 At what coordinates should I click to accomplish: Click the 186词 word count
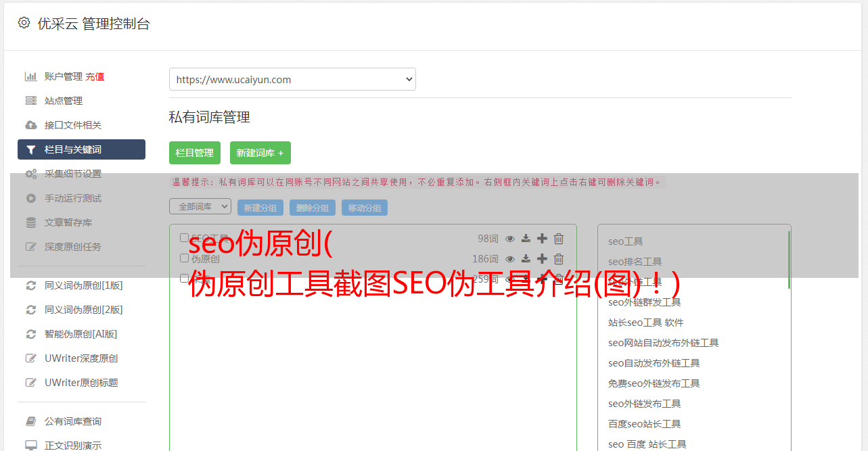pyautogui.click(x=485, y=259)
